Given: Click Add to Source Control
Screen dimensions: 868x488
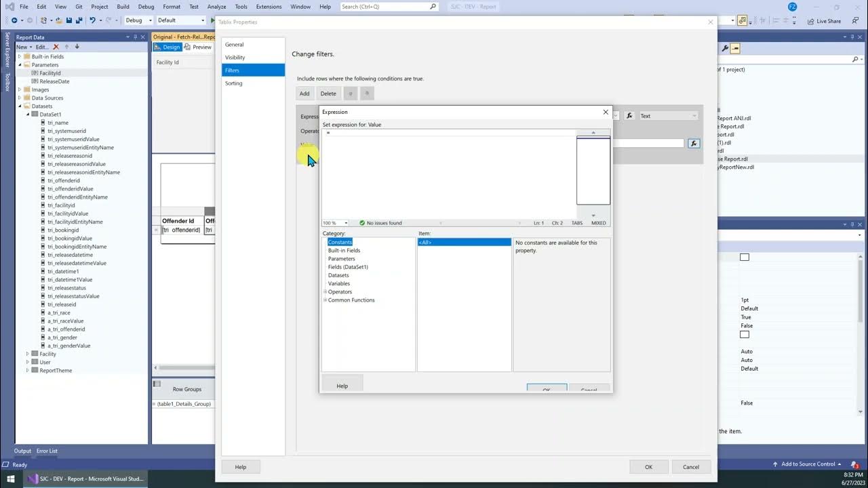Looking at the screenshot, I should tap(808, 464).
